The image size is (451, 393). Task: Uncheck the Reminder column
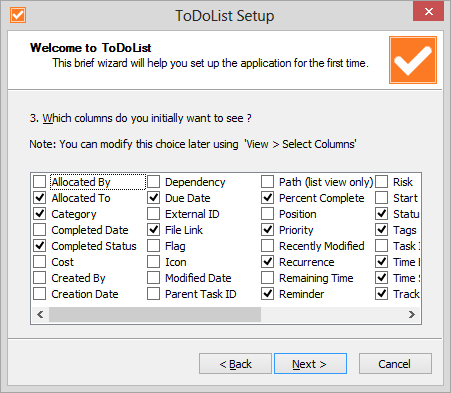tap(268, 294)
